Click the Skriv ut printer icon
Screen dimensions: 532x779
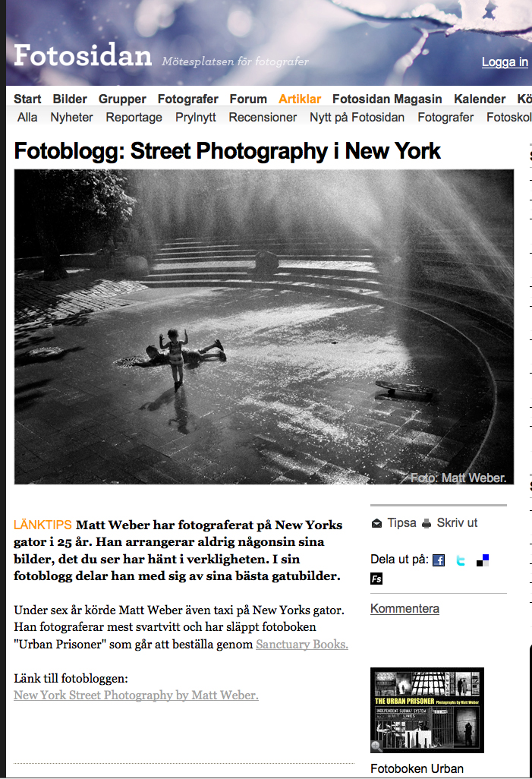[x=427, y=523]
